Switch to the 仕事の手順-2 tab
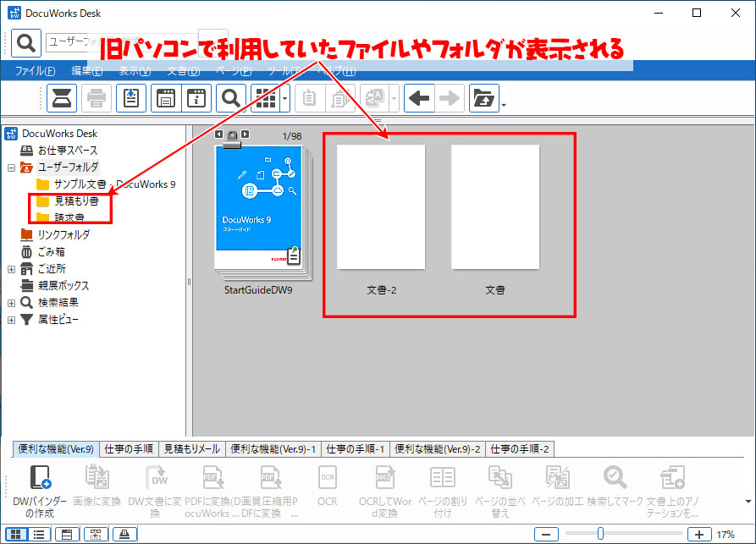 click(520, 449)
